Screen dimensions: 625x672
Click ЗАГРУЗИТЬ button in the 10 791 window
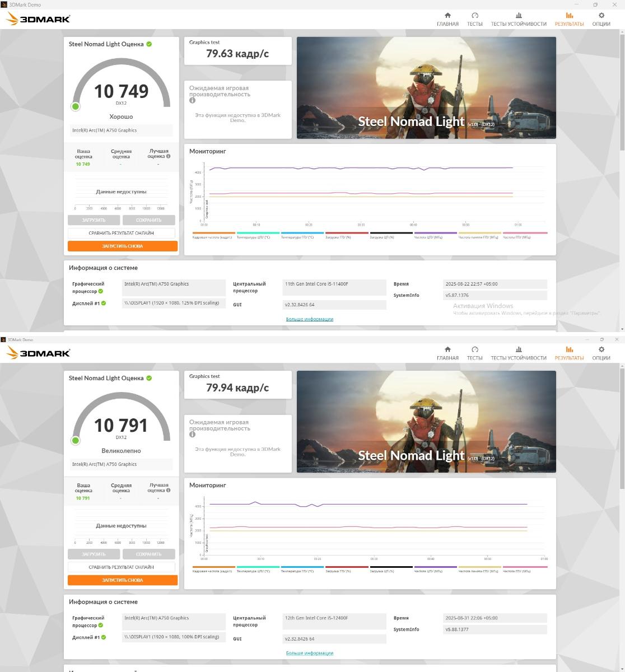pos(94,554)
